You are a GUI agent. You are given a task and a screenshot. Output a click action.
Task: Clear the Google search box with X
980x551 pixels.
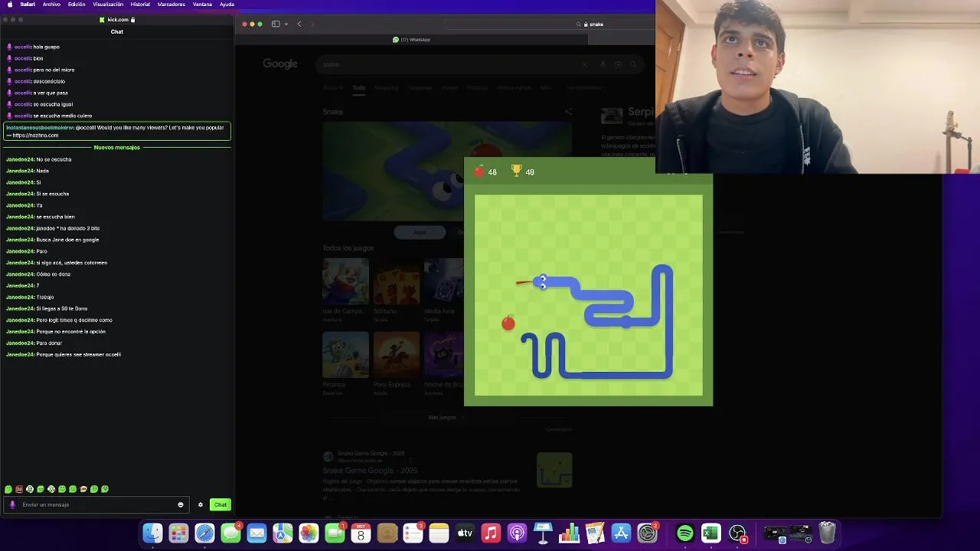(x=584, y=65)
